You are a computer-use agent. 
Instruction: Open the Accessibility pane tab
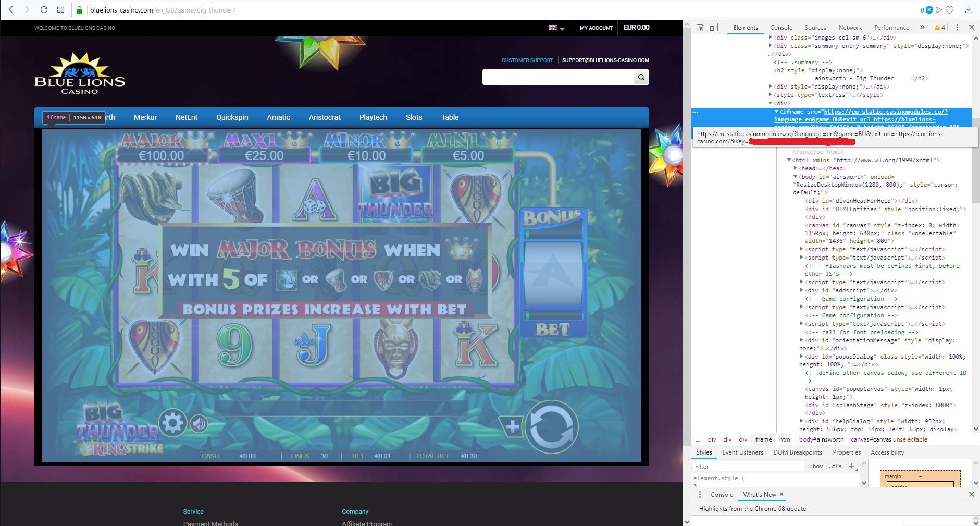click(x=887, y=452)
